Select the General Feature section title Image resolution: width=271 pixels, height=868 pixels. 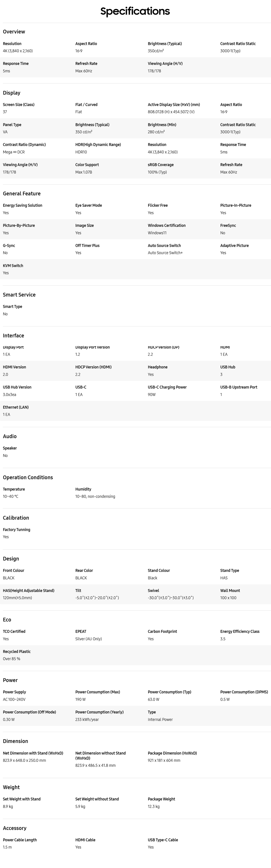22,193
